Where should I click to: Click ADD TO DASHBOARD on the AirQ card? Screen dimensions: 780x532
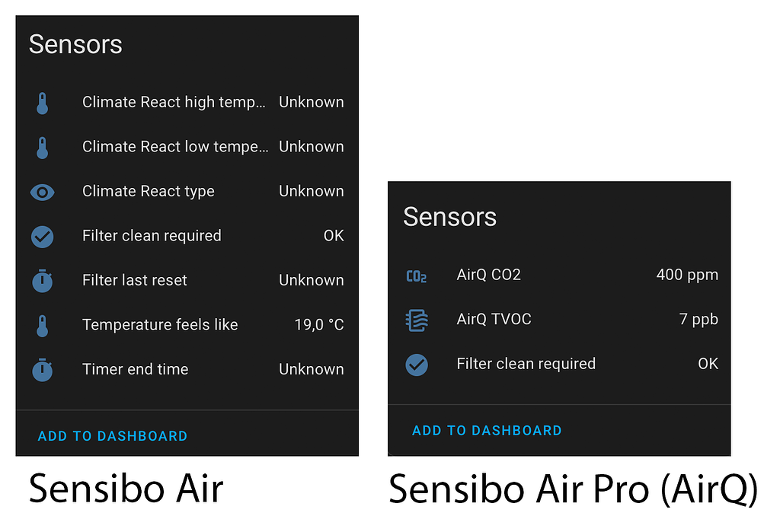[487, 430]
